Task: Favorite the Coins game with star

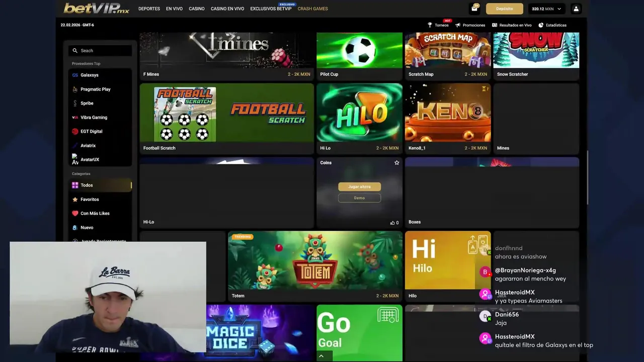Action: coord(396,162)
